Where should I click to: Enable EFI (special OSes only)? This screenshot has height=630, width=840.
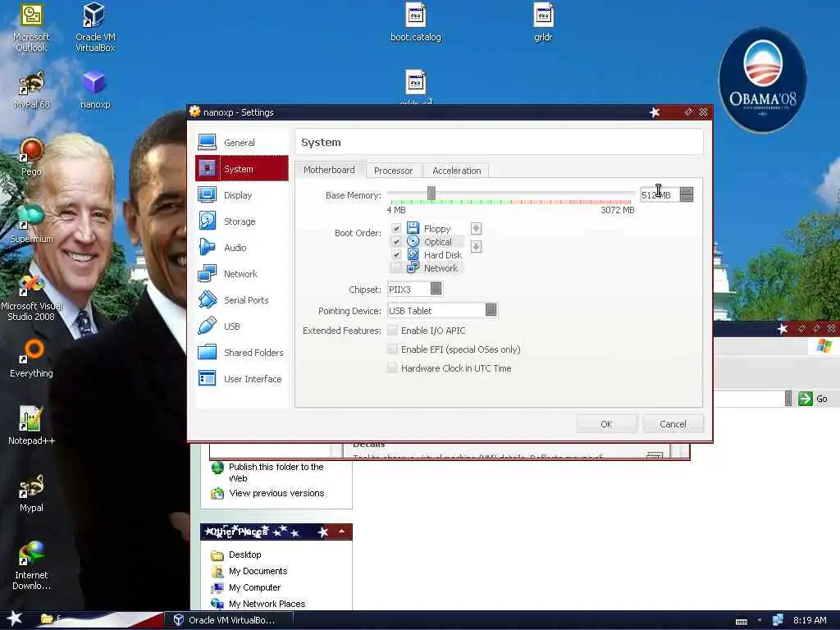392,349
